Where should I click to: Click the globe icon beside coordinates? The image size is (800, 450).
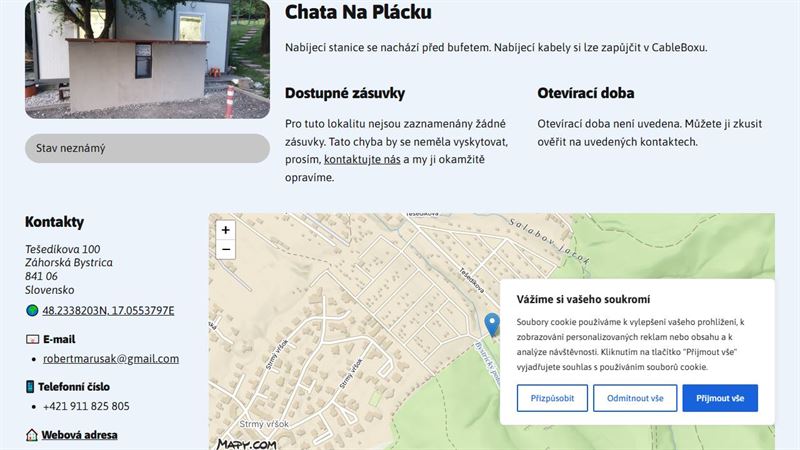point(32,310)
